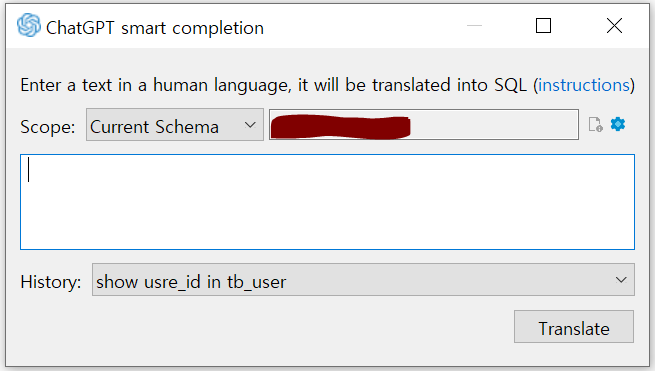
Task: Click the grey document info icon
Action: point(595,125)
